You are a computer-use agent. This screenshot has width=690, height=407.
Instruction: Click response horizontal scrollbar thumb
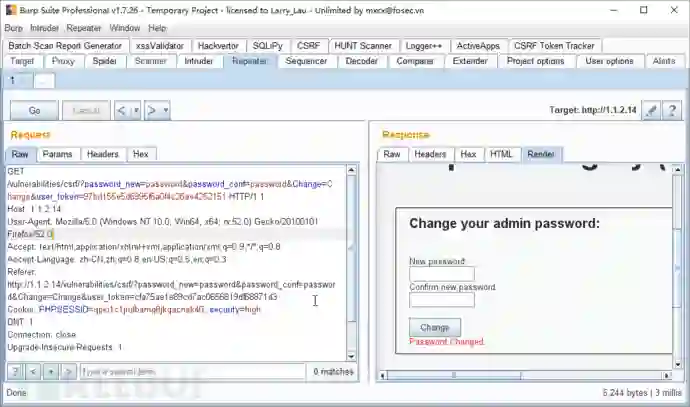(x=454, y=375)
